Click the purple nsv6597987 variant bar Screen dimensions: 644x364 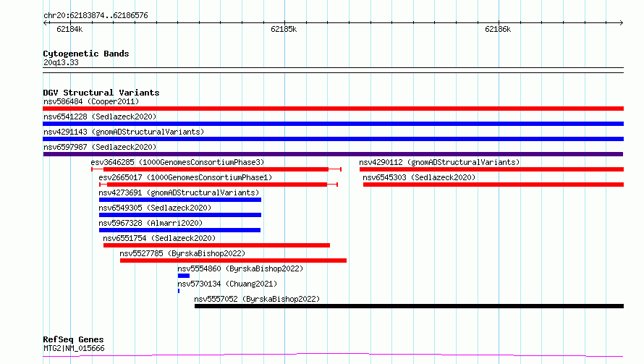coord(333,154)
